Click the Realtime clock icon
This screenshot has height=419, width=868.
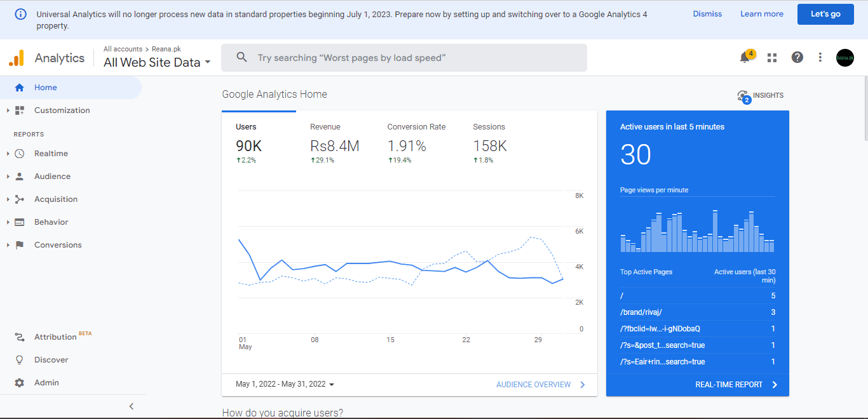[20, 154]
